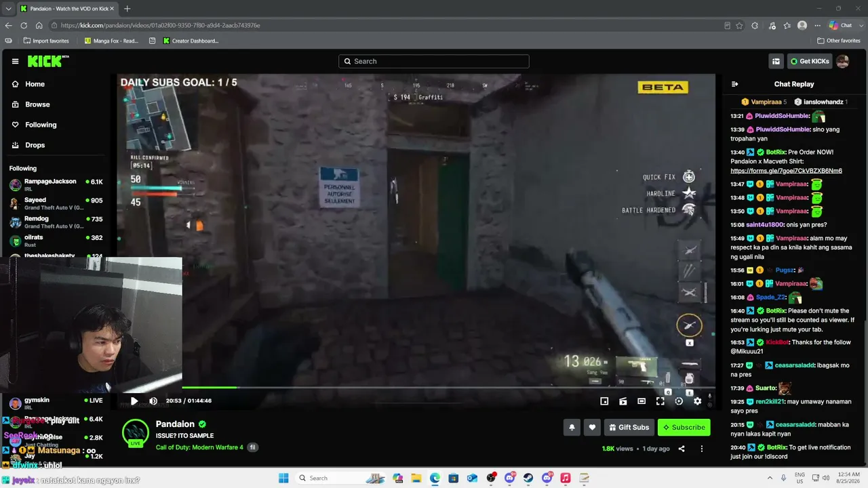Open the Import favorites bookmark
Viewport: 868px width, 488px height.
46,41
